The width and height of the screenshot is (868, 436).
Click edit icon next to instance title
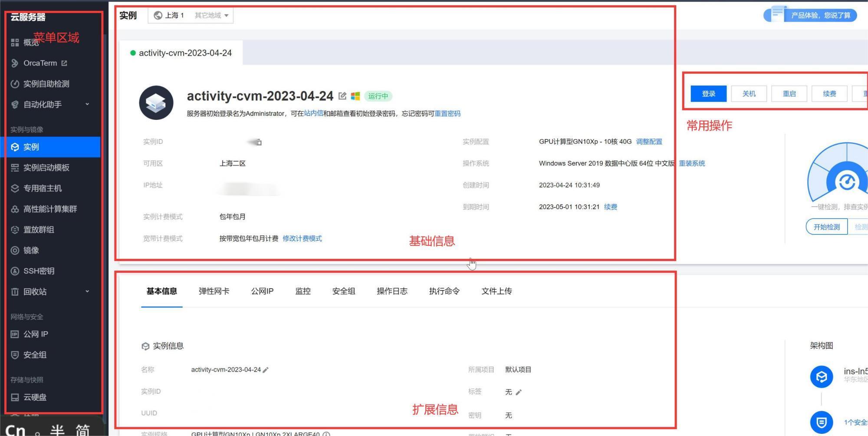[342, 96]
